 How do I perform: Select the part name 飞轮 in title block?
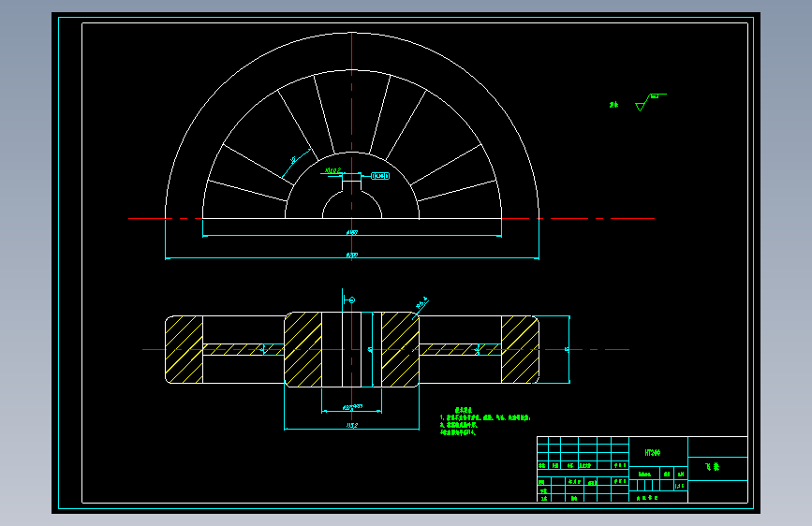713,467
